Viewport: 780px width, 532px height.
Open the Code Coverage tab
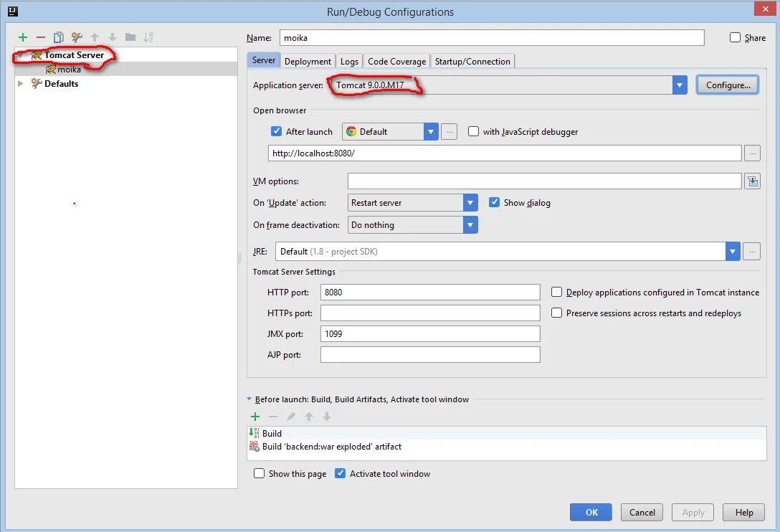pos(396,61)
